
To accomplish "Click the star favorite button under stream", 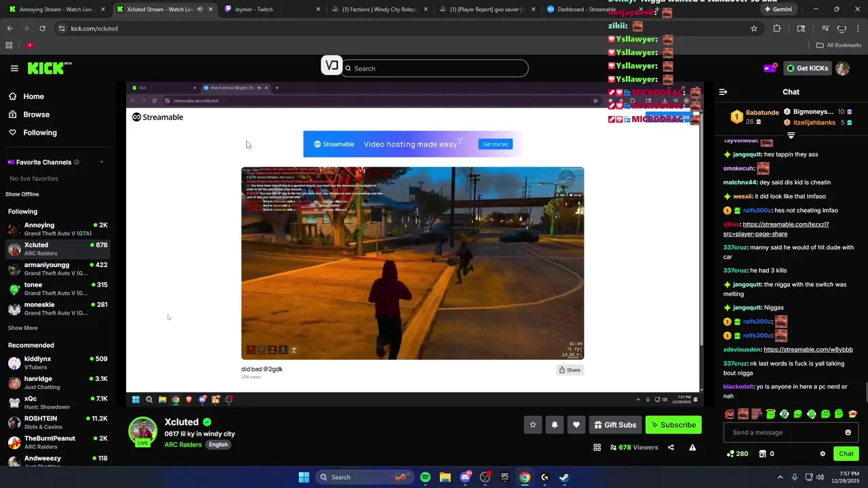I will click(x=533, y=425).
